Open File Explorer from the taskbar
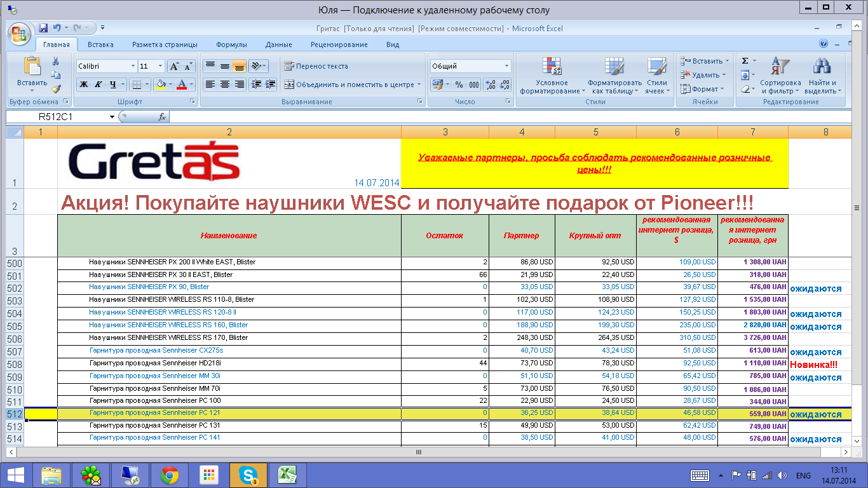Viewport: 868px width, 488px height. tap(51, 475)
